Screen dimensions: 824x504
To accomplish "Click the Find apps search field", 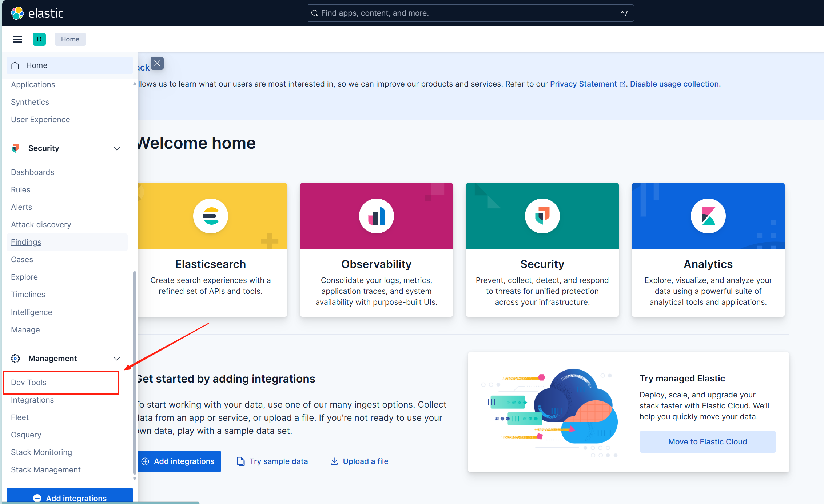I will pyautogui.click(x=470, y=13).
